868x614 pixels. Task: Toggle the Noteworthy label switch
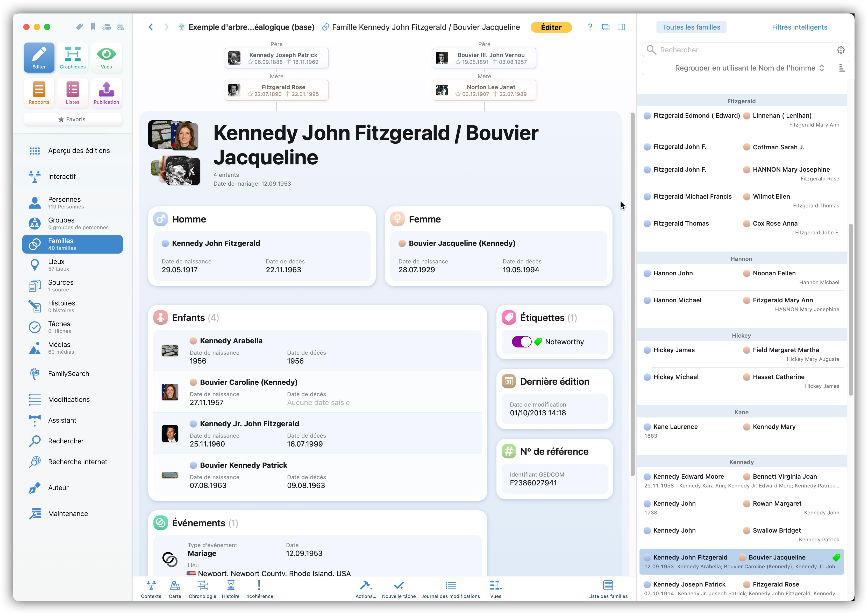pyautogui.click(x=522, y=342)
